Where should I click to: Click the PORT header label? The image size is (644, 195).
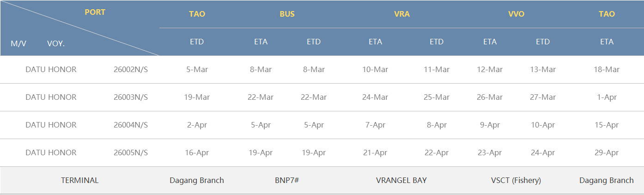coord(95,12)
